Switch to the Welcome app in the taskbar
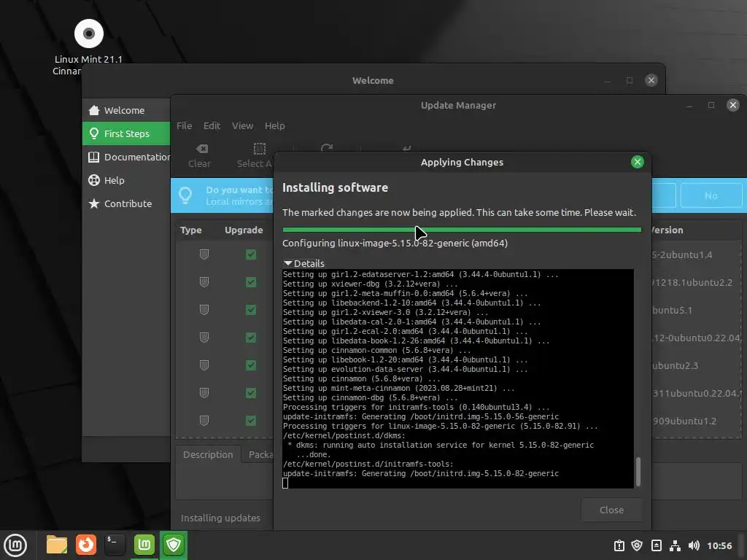 pos(144,545)
